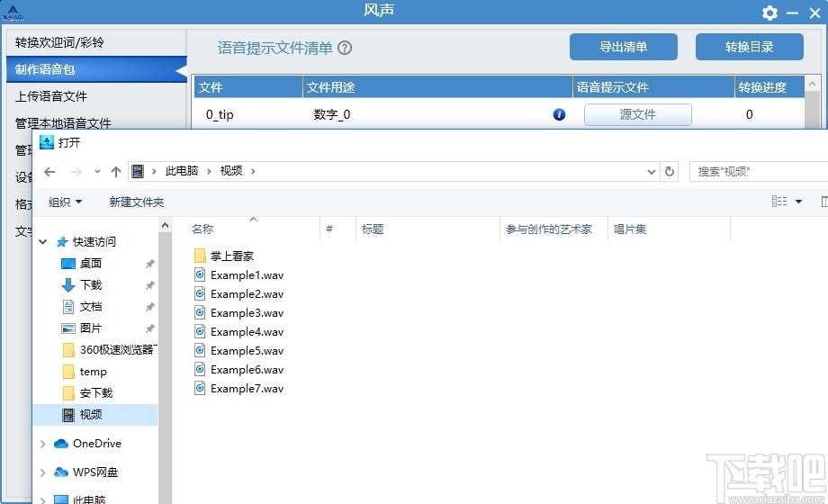
Task: Click 此电脑 in address breadcrumb
Action: tap(182, 171)
